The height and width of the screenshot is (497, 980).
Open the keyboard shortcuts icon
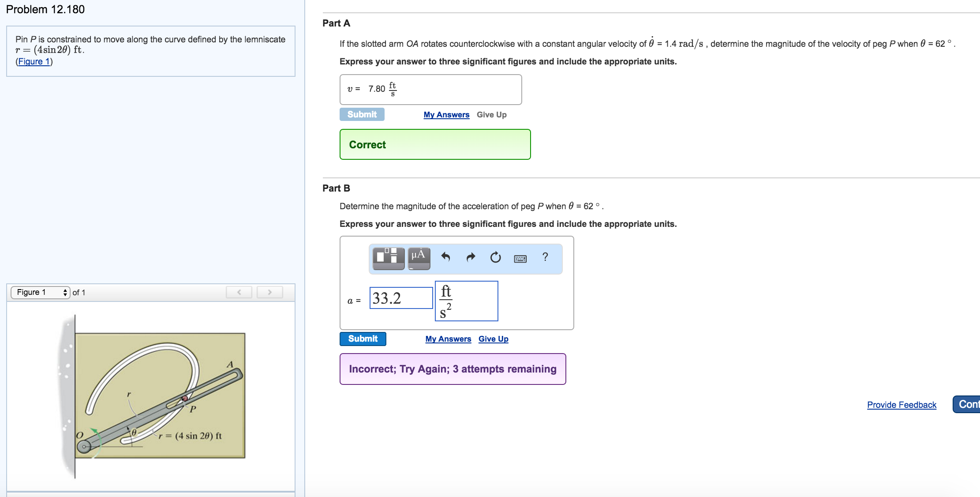(x=520, y=259)
